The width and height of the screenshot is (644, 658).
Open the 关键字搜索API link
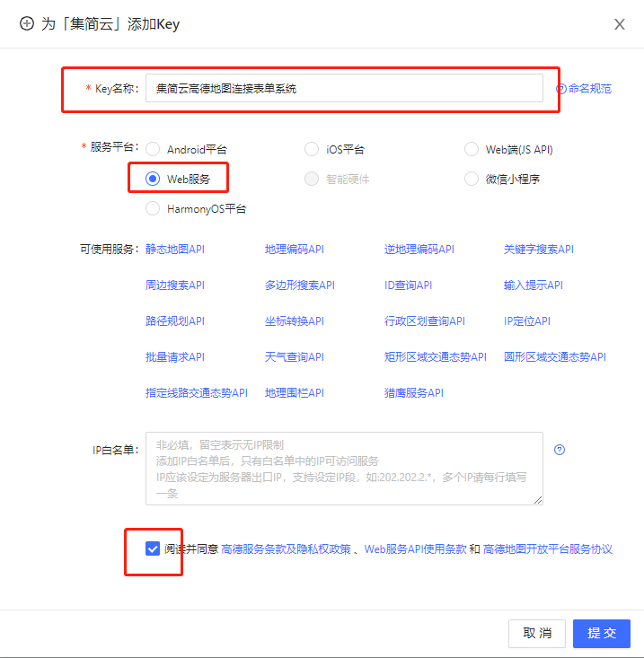tap(539, 250)
